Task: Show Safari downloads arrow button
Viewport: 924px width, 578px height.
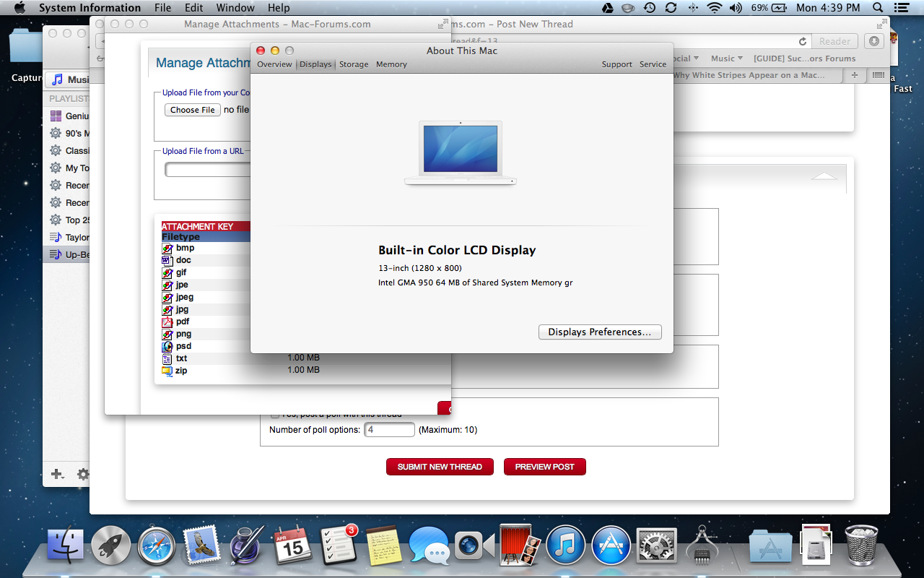Action: [x=874, y=41]
